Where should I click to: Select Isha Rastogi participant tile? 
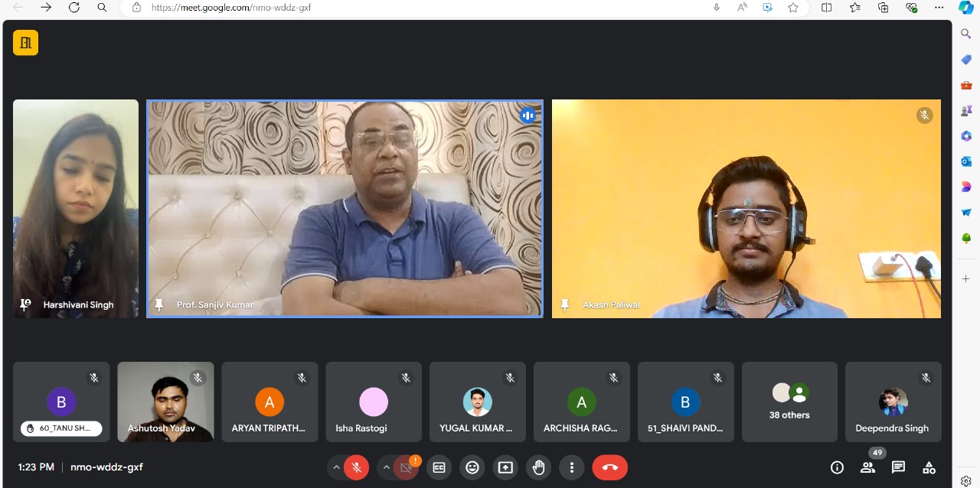tap(374, 402)
